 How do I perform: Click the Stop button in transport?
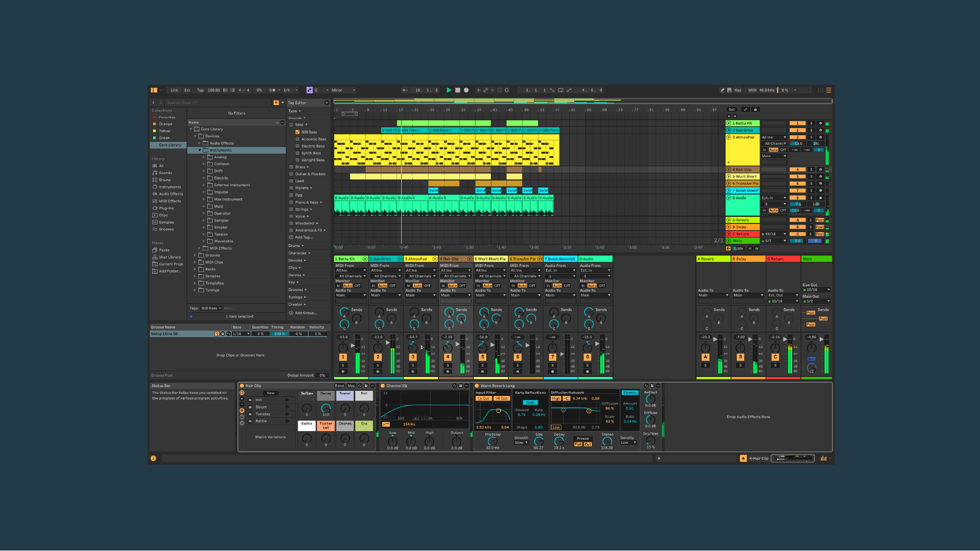pos(458,90)
